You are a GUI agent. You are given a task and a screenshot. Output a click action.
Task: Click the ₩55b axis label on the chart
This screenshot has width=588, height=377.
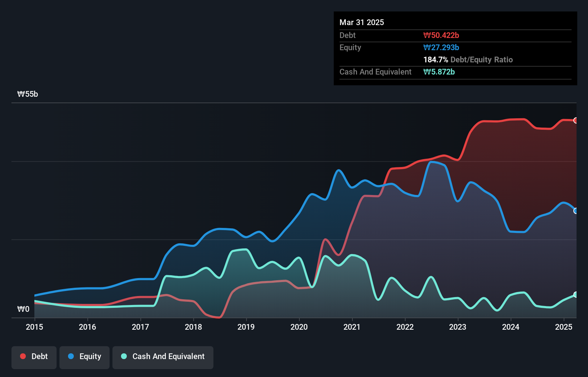27,94
